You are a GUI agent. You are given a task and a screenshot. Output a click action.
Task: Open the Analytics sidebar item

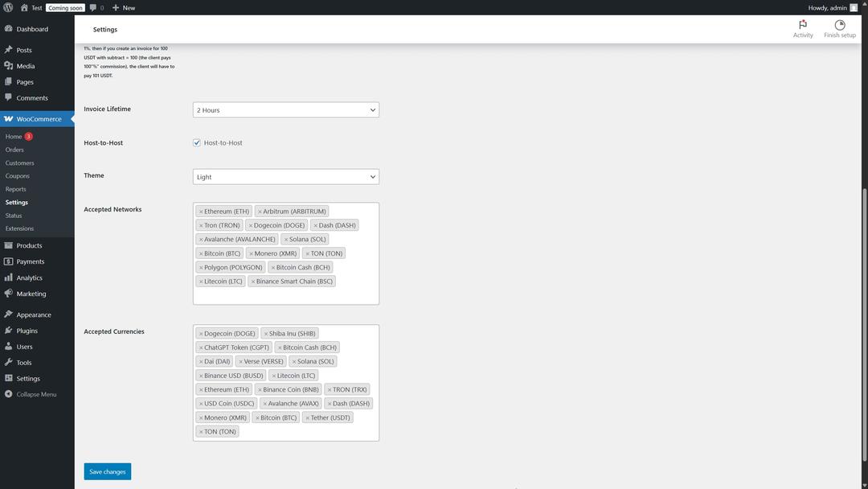[29, 277]
